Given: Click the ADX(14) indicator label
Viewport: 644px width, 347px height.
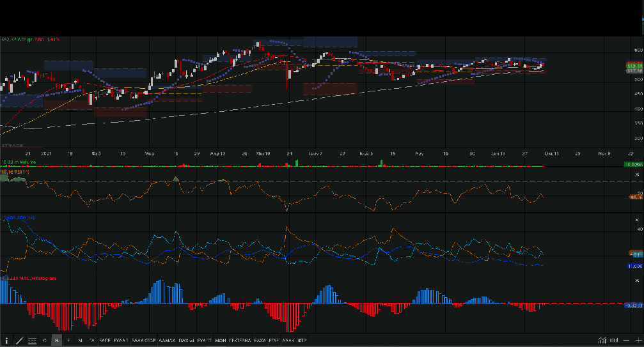Looking at the screenshot, I should [18, 218].
